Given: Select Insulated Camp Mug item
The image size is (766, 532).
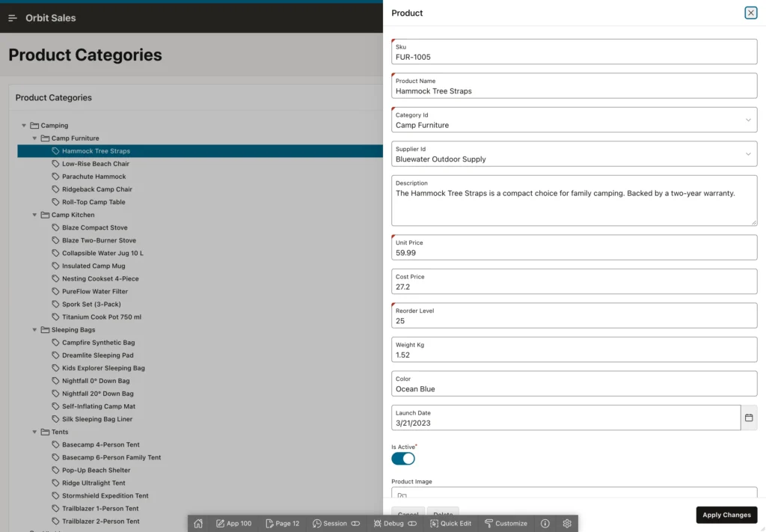Looking at the screenshot, I should (x=94, y=266).
